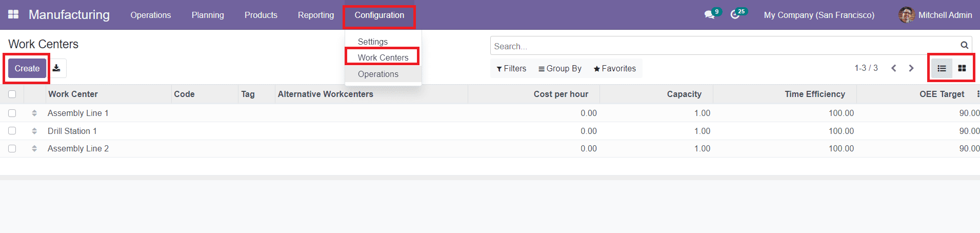The height and width of the screenshot is (233, 980).
Task: Switch to list view icon
Action: click(942, 68)
